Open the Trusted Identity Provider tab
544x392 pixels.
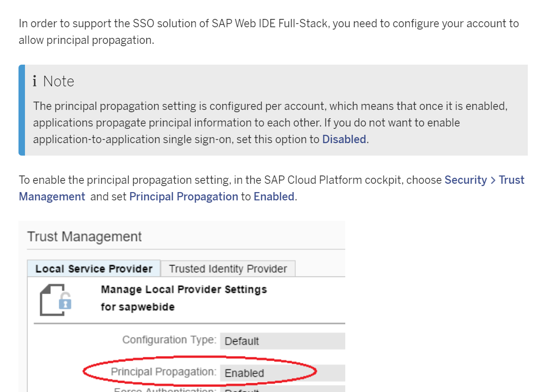click(228, 269)
